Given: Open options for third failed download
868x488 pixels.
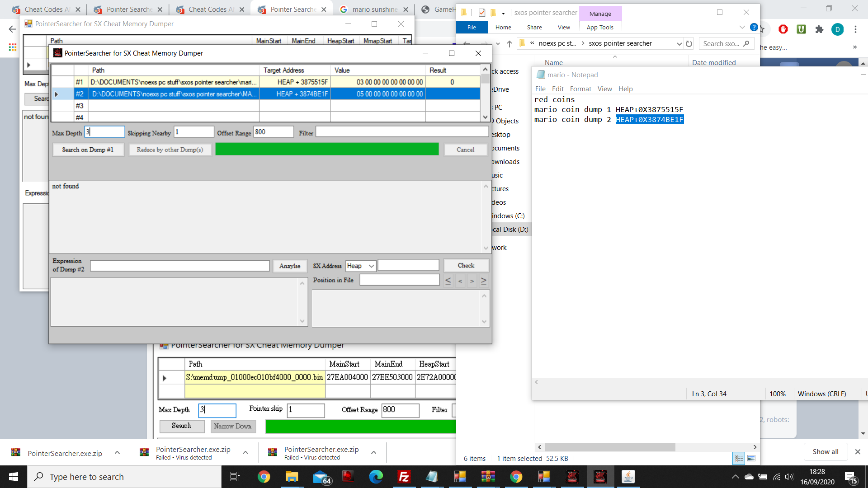Looking at the screenshot, I should pyautogui.click(x=374, y=453).
